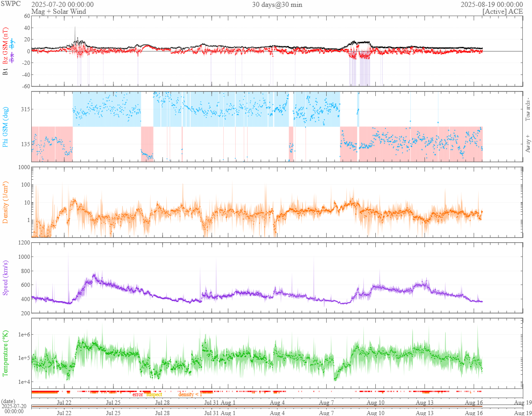Click the '30 days@30 min' span title
This screenshot has height=416, width=532.
click(x=277, y=5)
